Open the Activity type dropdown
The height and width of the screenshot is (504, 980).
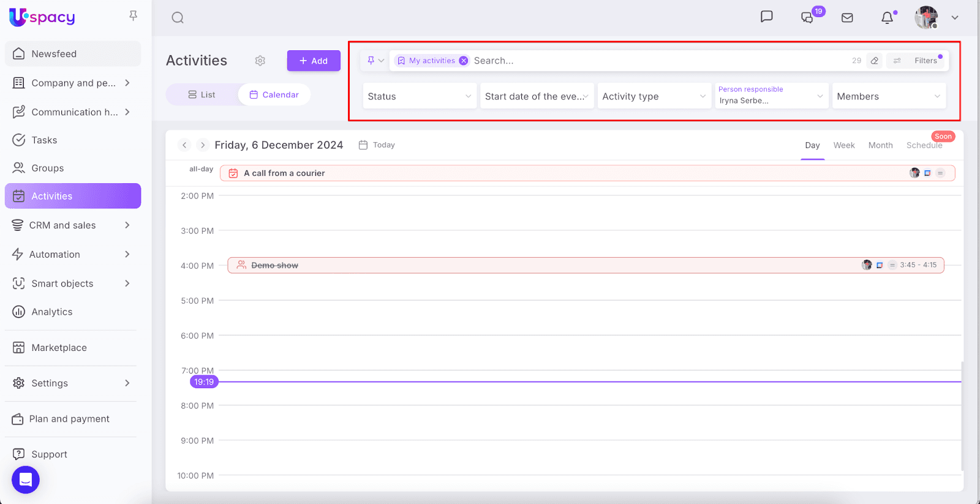coord(654,96)
